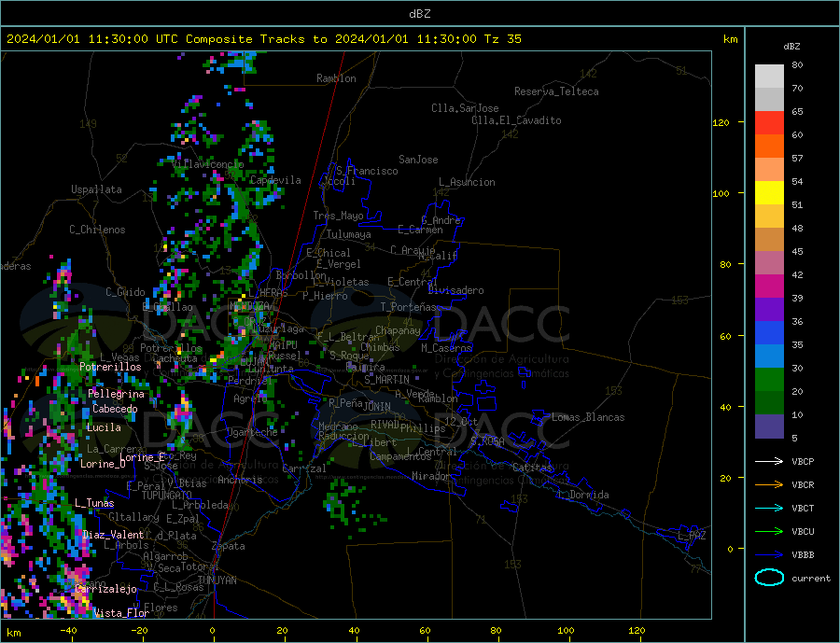Select the light gray top swatch in dBZ scale
Image resolution: width=840 pixels, height=643 pixels.
[x=769, y=77]
